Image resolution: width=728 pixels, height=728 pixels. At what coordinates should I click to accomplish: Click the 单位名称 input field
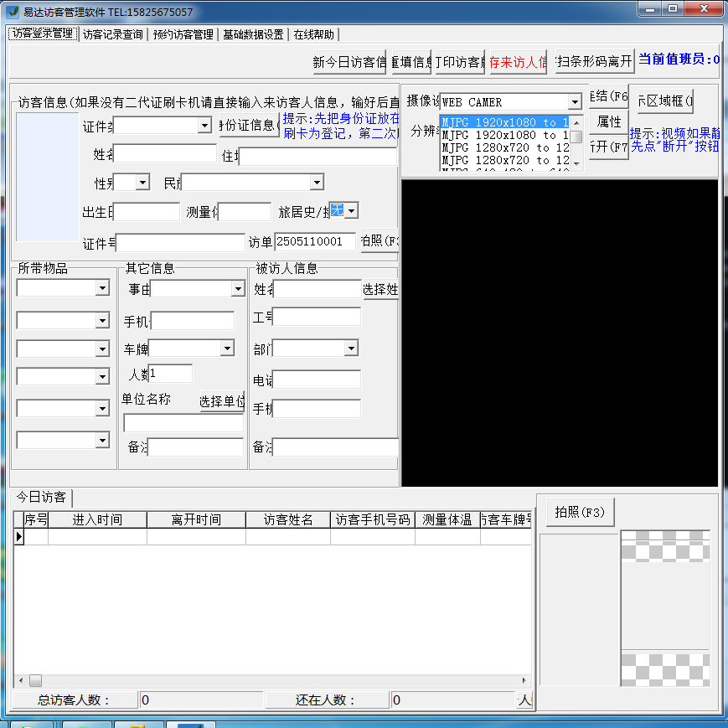pos(183,423)
